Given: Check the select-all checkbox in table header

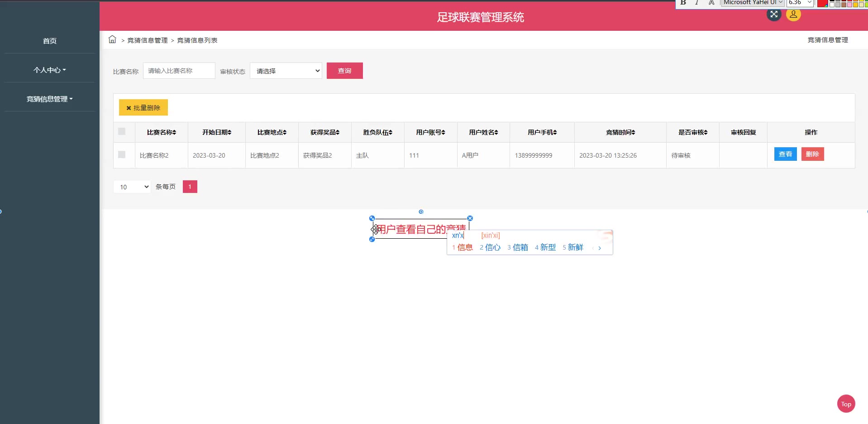Looking at the screenshot, I should 122,131.
